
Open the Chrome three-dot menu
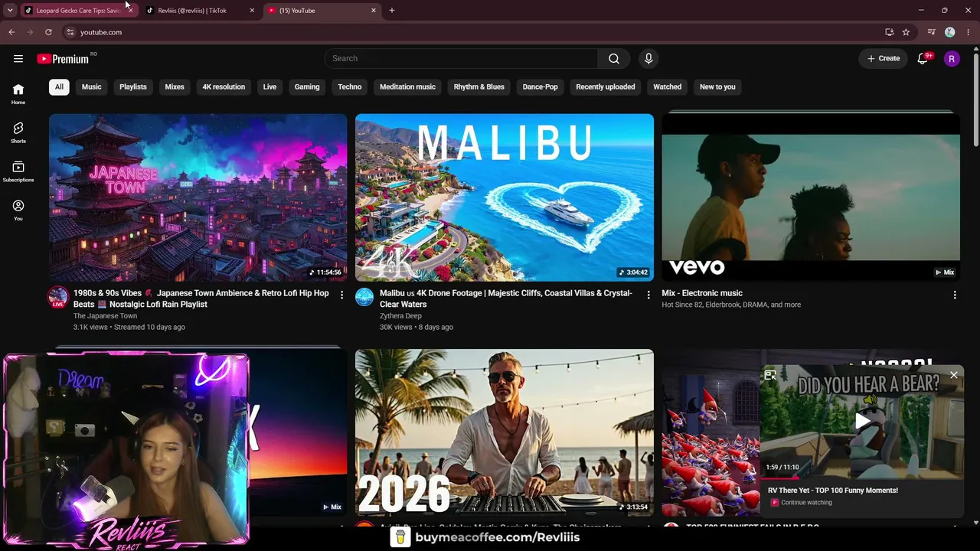coord(969,32)
